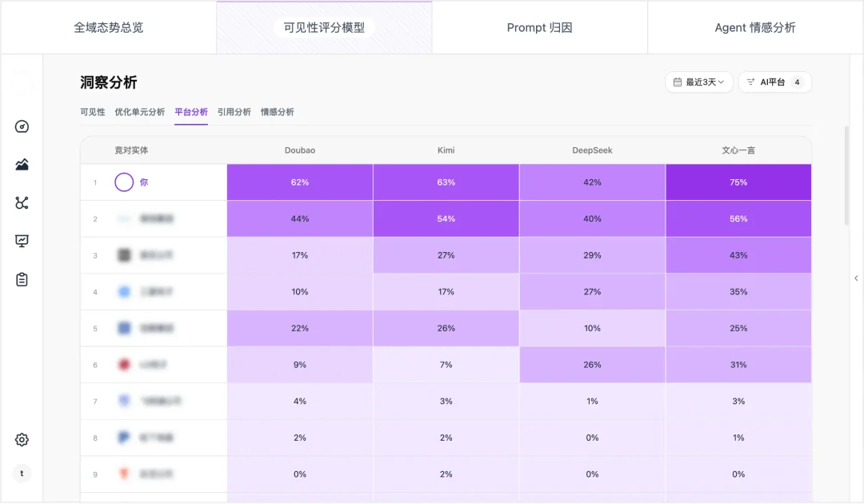Click the 75% heatmap cell under 文心一言
Viewport: 864px width, 504px height.
(x=738, y=182)
